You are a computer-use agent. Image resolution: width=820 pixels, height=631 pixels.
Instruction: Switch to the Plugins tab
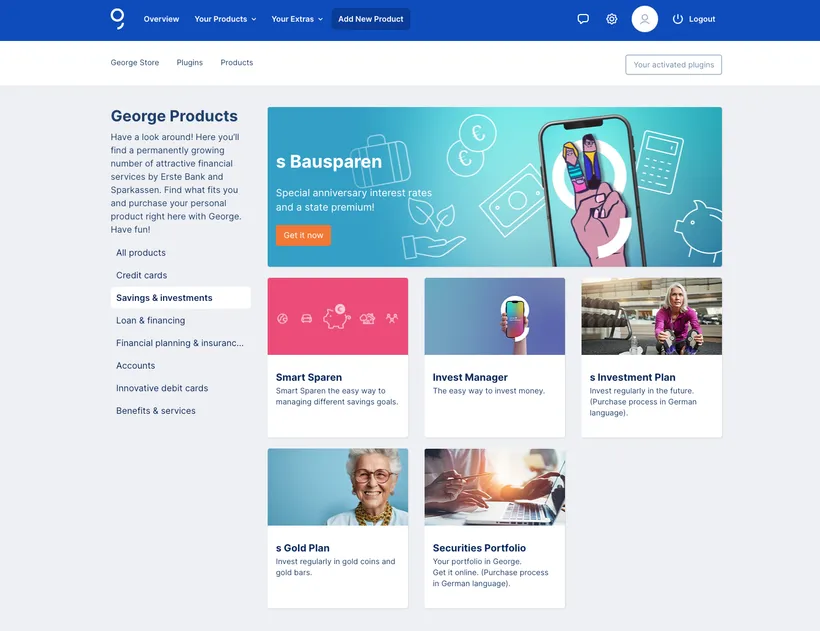coord(189,62)
